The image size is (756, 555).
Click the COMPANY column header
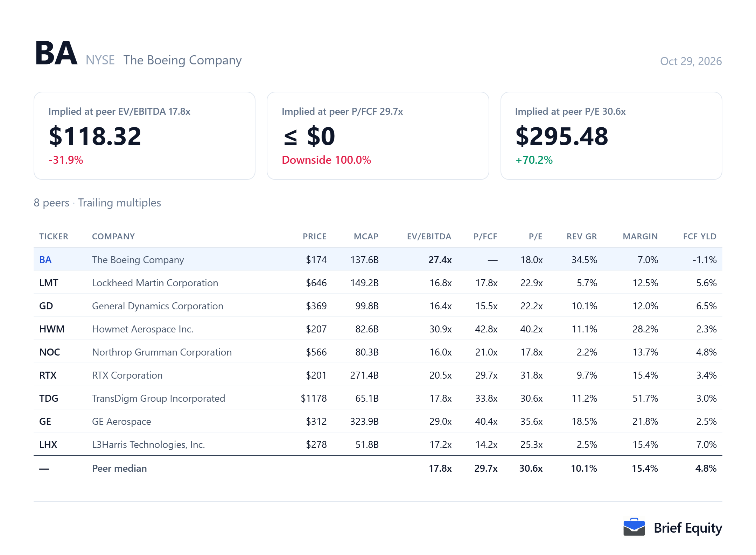pyautogui.click(x=113, y=237)
